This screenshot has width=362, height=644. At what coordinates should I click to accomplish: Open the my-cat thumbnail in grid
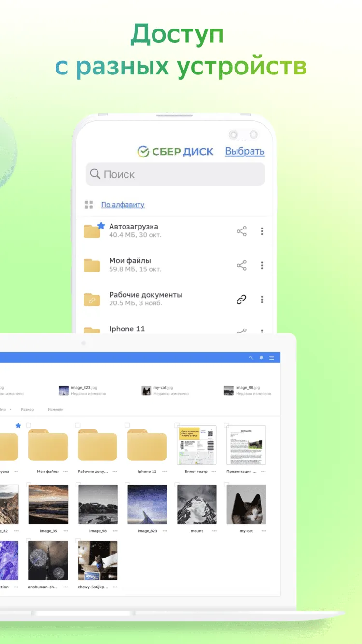pyautogui.click(x=247, y=504)
